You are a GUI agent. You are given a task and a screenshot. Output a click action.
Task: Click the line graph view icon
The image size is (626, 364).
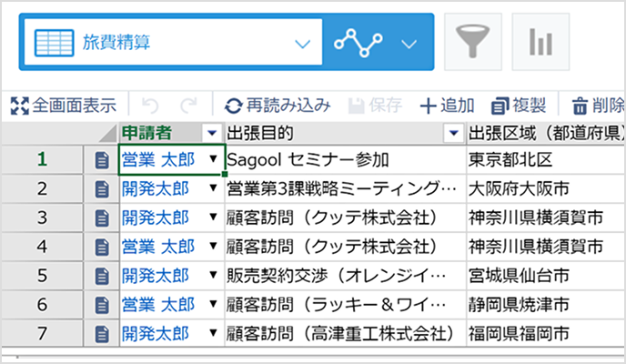pos(358,43)
